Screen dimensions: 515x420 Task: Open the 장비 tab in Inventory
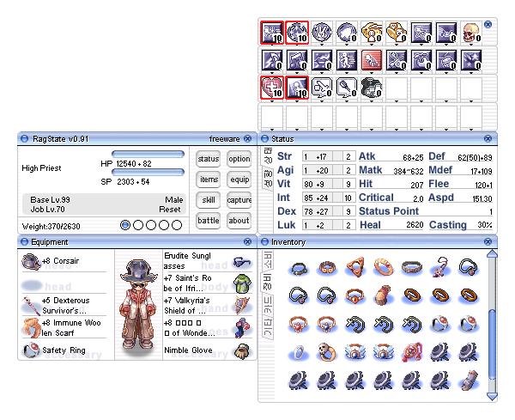coord(268,283)
